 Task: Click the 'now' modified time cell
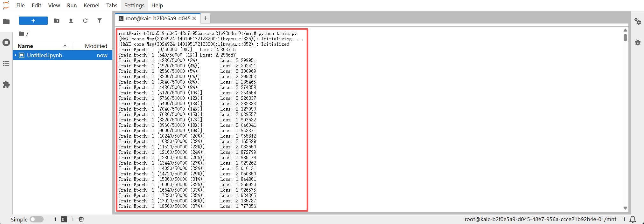[102, 55]
